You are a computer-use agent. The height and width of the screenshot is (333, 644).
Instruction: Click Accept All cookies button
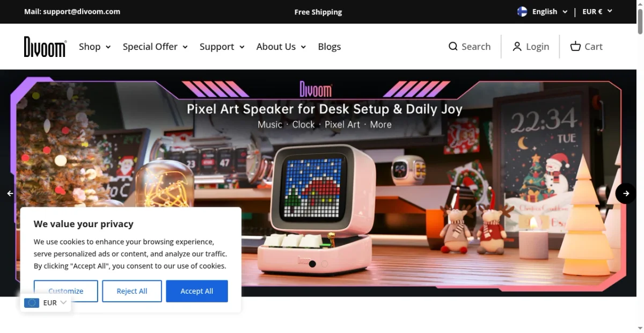[197, 291]
